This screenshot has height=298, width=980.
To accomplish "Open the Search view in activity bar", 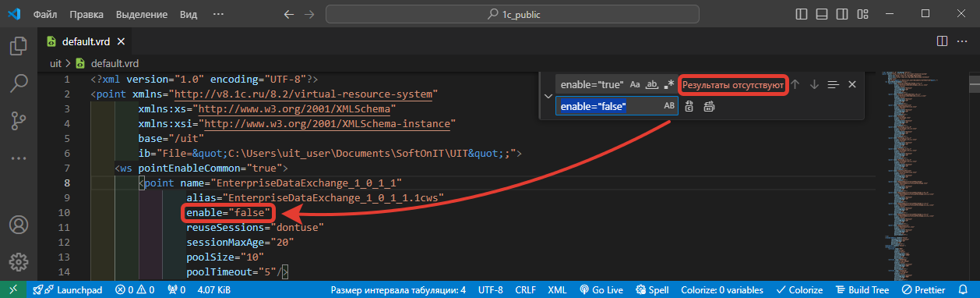I will pos(19,83).
